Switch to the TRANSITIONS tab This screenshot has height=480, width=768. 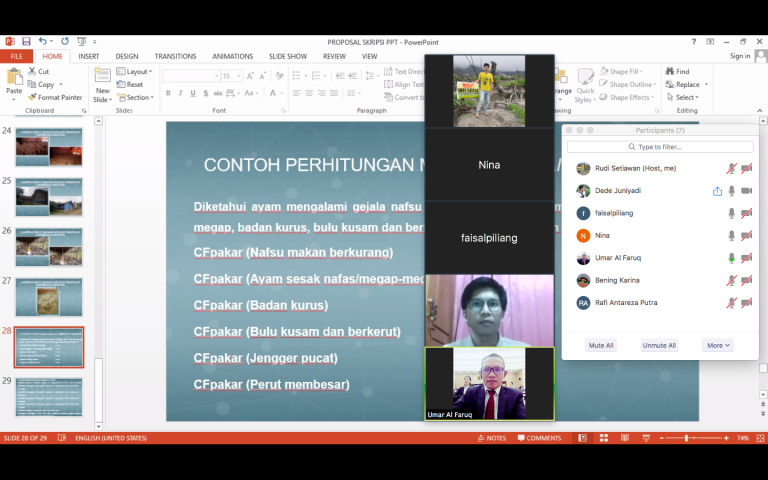tap(175, 56)
